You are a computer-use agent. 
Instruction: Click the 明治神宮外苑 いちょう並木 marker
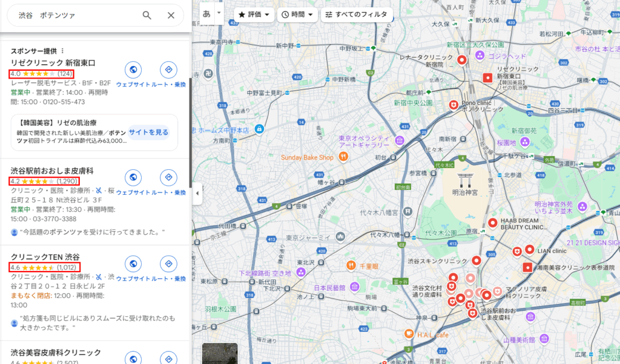tap(582, 206)
